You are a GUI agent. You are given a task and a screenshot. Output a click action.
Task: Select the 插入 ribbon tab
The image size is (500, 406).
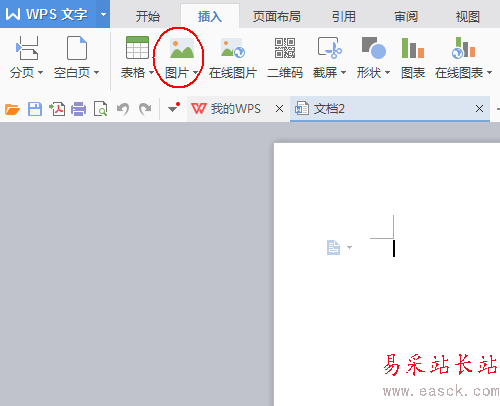[x=210, y=16]
